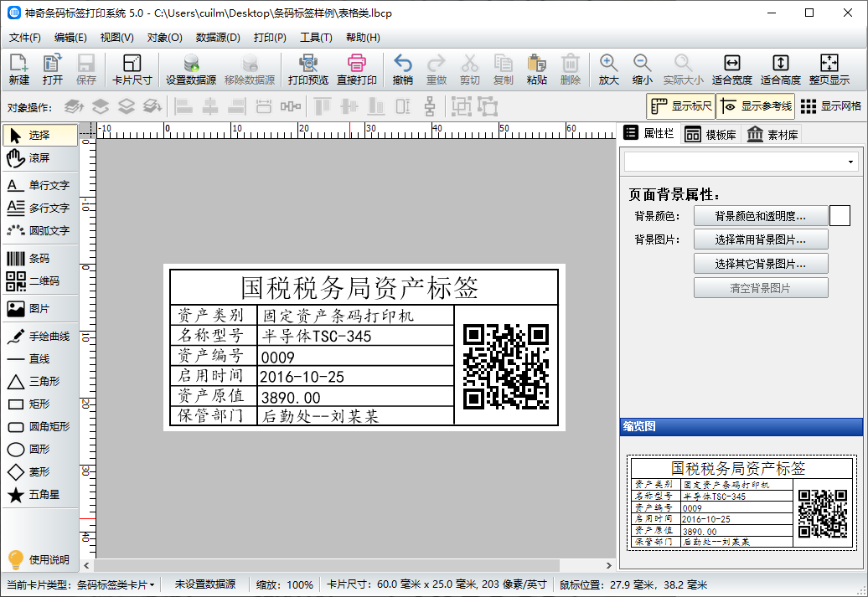Viewport: 868px width, 597px height.
Task: Open 打印预览 print preview
Action: (308, 69)
